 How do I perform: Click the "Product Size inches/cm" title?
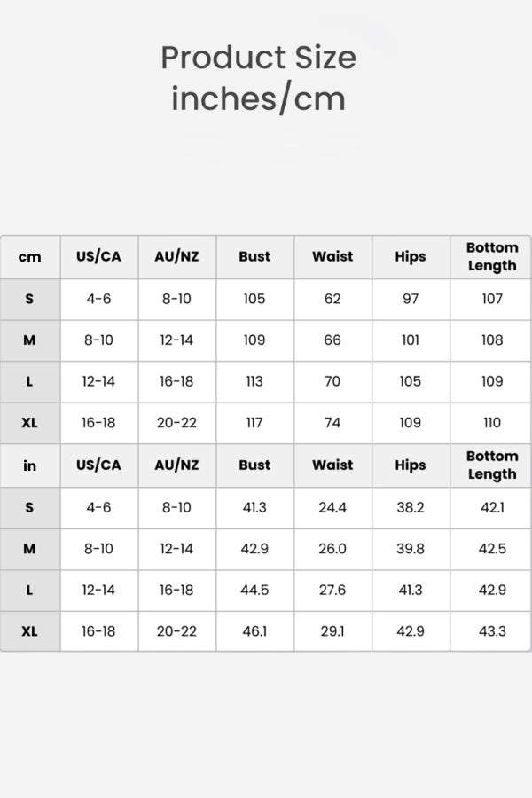click(x=258, y=78)
